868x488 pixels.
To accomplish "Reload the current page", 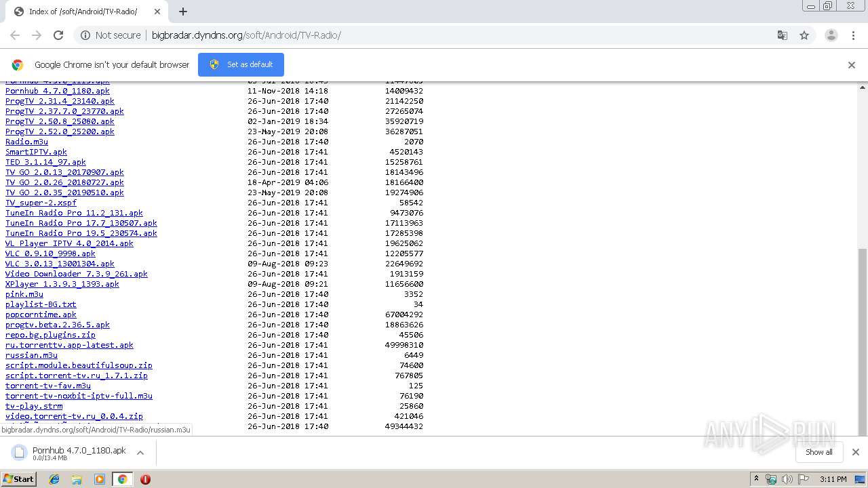I will (58, 35).
